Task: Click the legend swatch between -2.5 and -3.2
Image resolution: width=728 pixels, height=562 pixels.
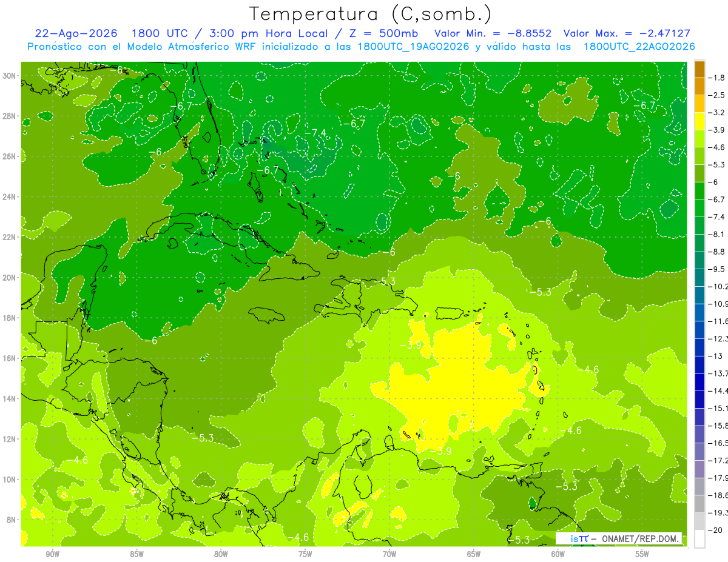Action: 699,104
